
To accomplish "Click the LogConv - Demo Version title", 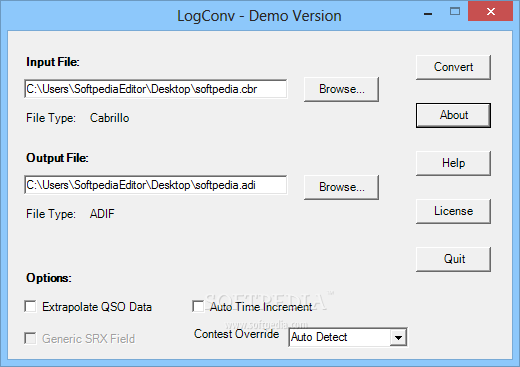I will click(259, 16).
